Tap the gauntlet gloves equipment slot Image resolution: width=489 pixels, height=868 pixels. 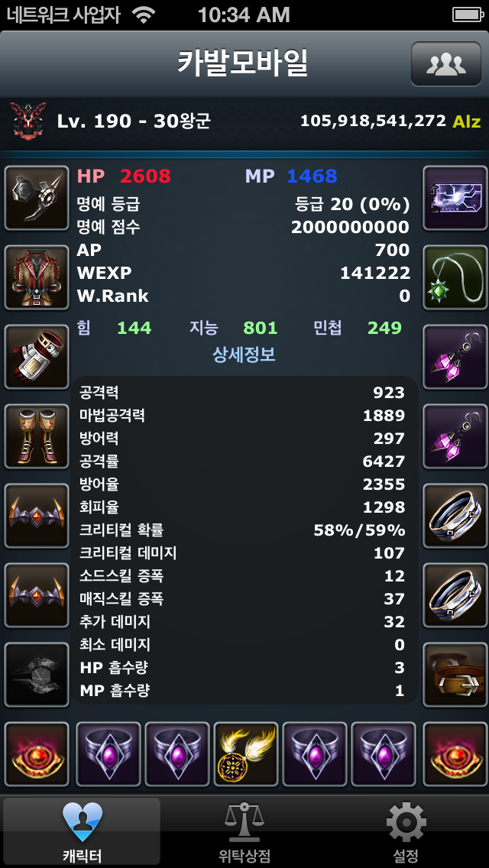37,357
